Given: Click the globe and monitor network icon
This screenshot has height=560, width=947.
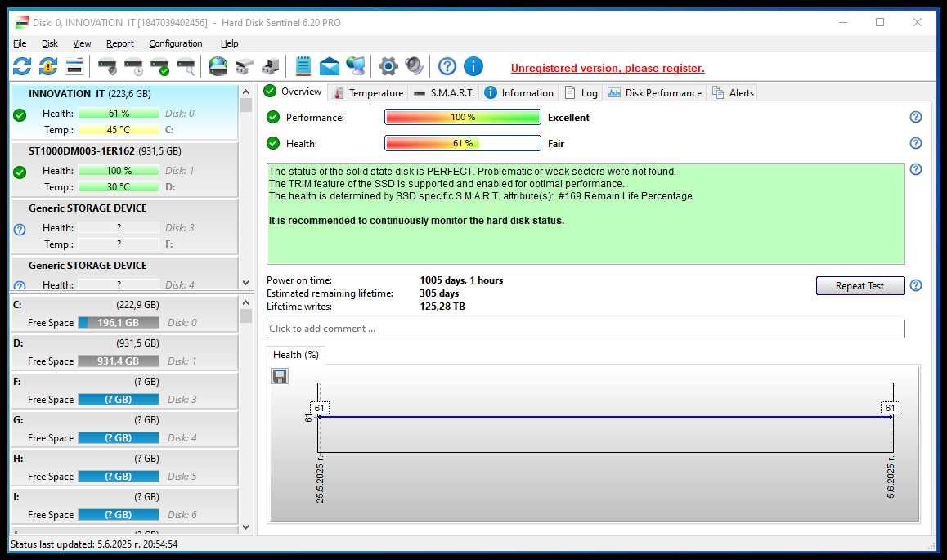Looking at the screenshot, I should [x=356, y=66].
